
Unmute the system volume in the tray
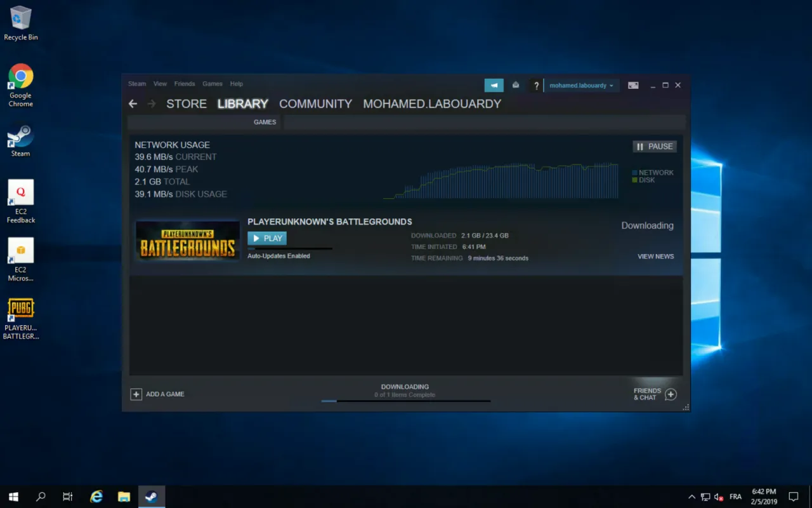coord(717,497)
